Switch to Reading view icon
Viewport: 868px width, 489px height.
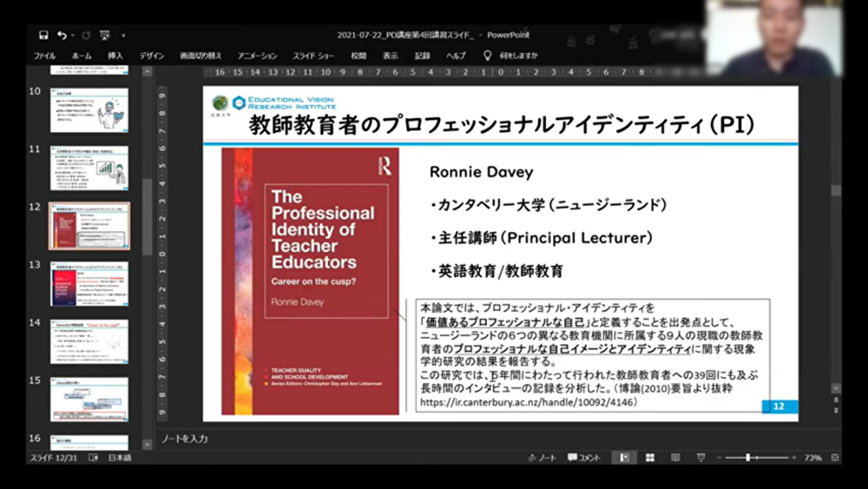pos(675,458)
